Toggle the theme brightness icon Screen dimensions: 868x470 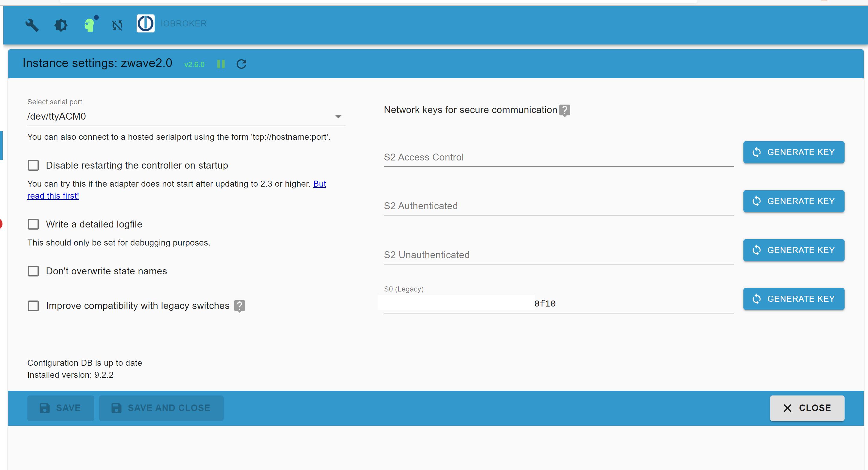[x=61, y=25]
